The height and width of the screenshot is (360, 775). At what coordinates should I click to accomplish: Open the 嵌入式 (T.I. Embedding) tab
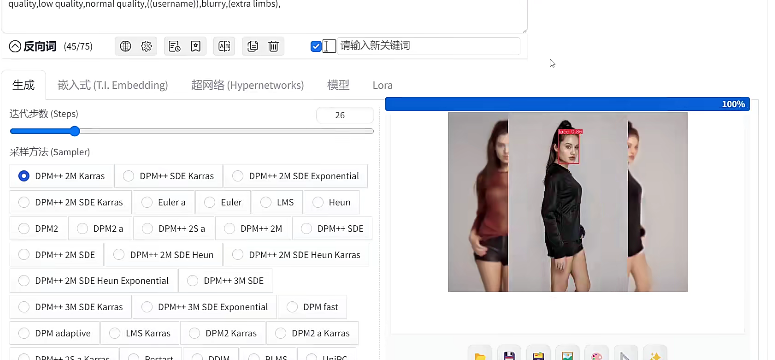(x=113, y=85)
